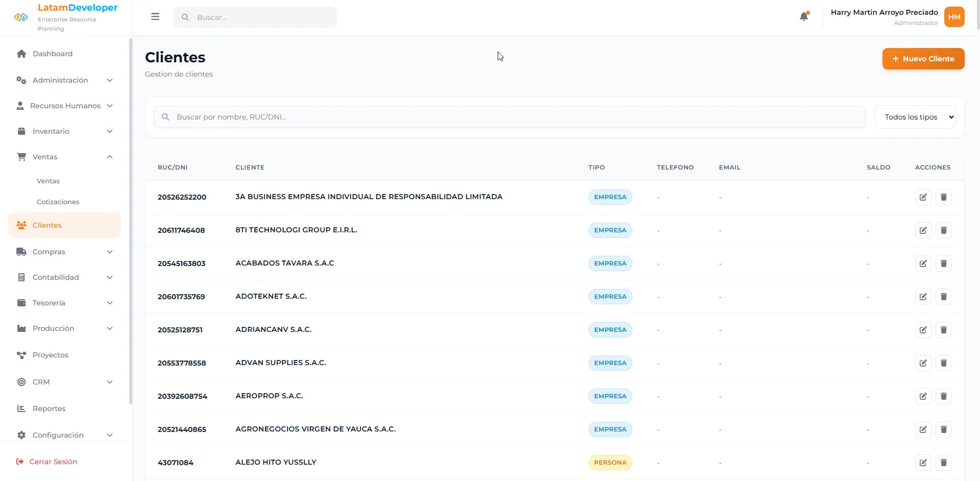The width and height of the screenshot is (980, 481).
Task: Open Cotizaciones page
Action: (x=58, y=202)
